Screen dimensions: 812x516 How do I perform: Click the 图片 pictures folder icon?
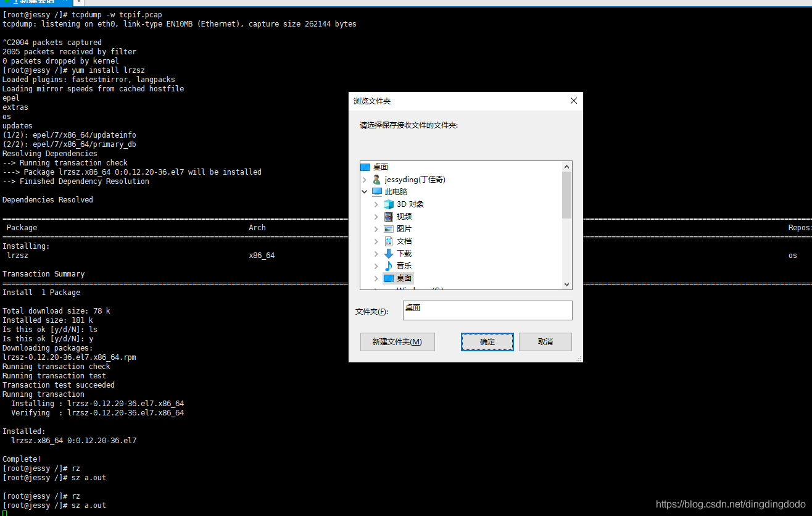(x=388, y=229)
